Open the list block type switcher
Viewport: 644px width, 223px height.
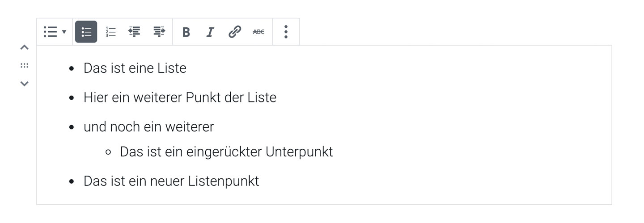click(55, 32)
